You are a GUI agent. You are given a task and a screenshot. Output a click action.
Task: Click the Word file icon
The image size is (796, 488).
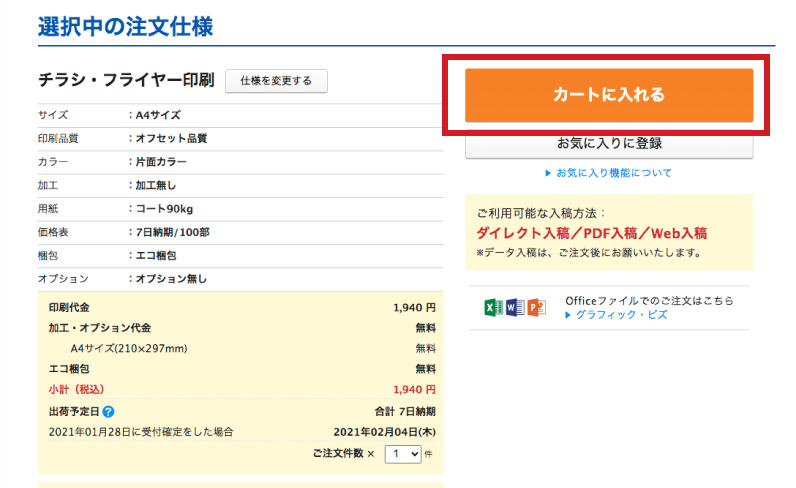(515, 307)
